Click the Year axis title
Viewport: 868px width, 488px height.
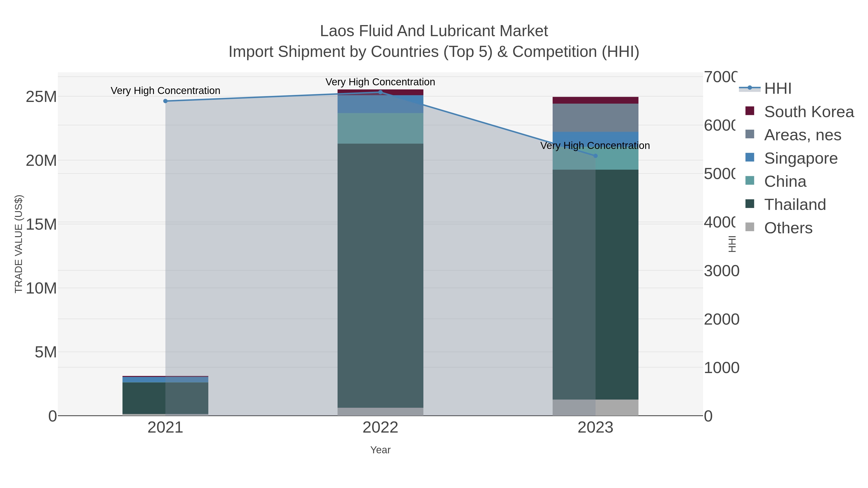click(380, 450)
